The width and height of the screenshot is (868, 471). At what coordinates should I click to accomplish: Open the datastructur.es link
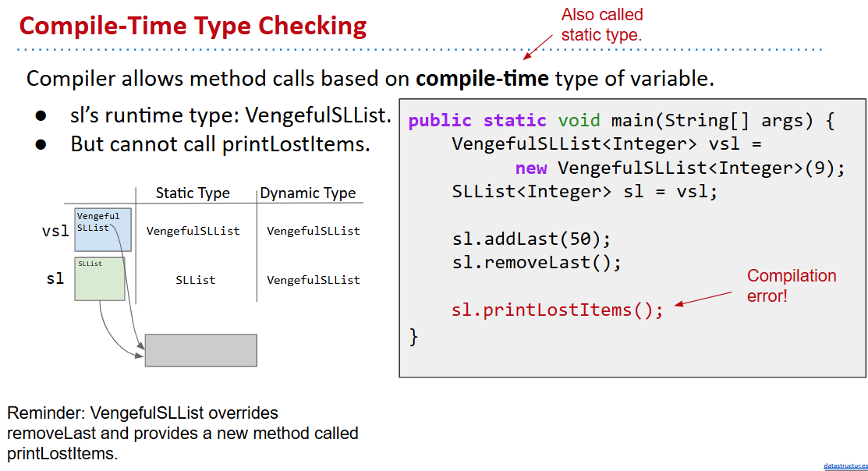pos(845,466)
